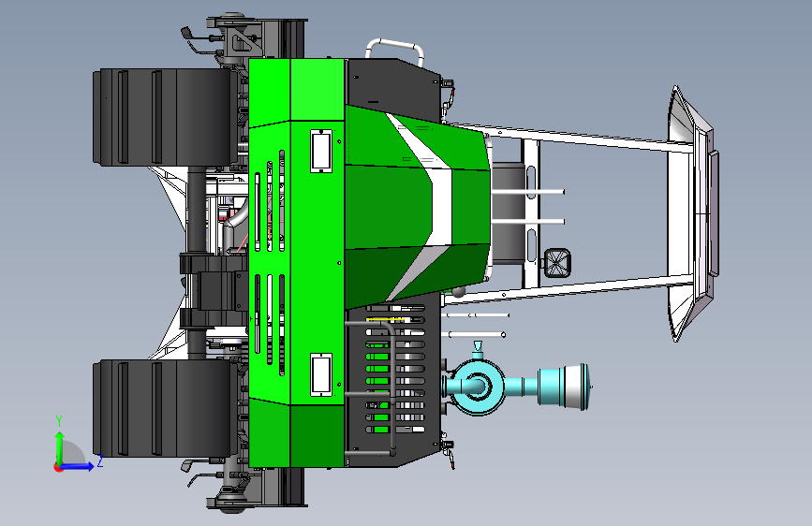
Task: Select the white grab handle on top
Action: coord(395,51)
